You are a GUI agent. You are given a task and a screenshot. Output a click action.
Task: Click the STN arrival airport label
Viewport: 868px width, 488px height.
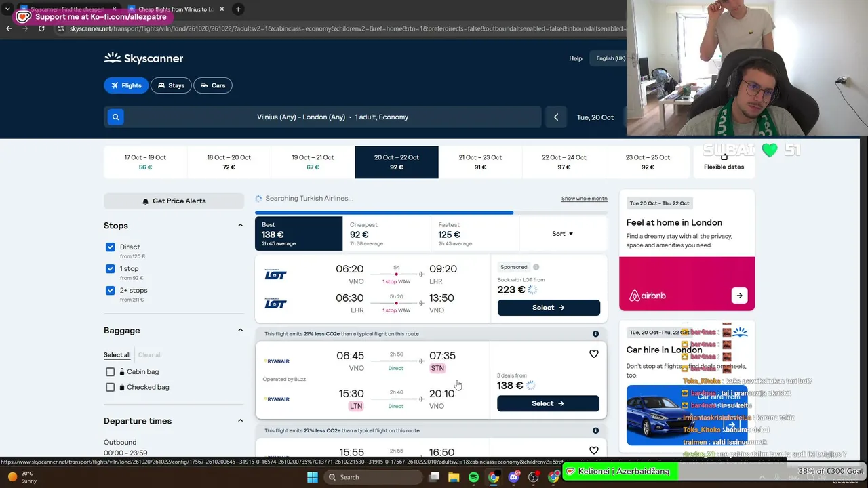click(437, 368)
